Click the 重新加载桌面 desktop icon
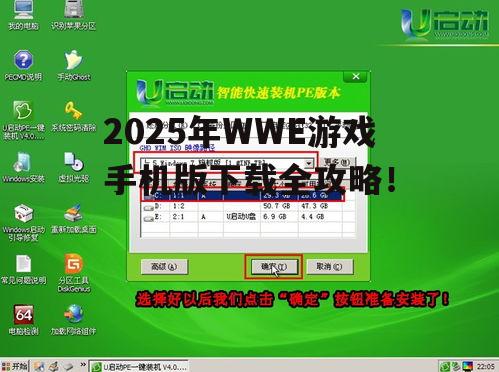 click(x=74, y=218)
